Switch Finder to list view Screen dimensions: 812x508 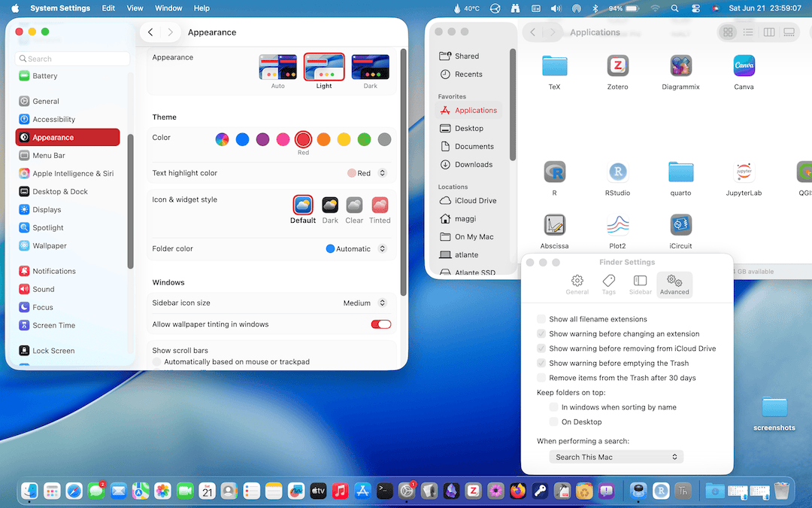click(748, 32)
